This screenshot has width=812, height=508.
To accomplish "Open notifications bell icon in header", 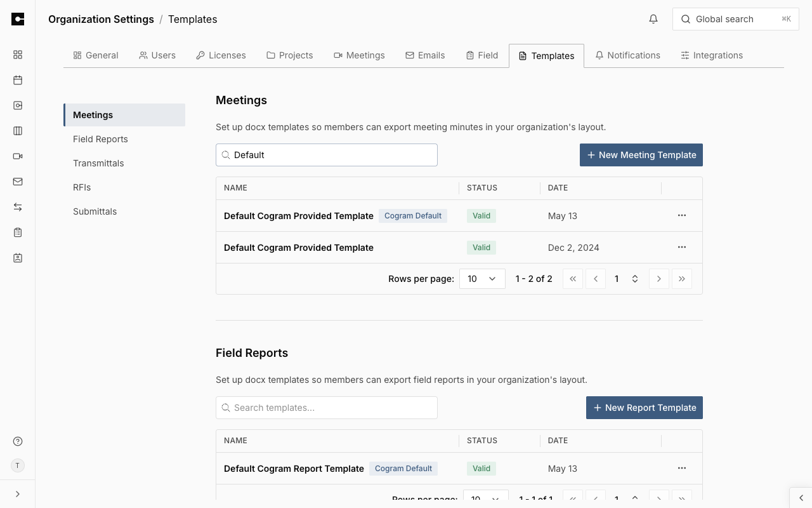I will click(653, 19).
